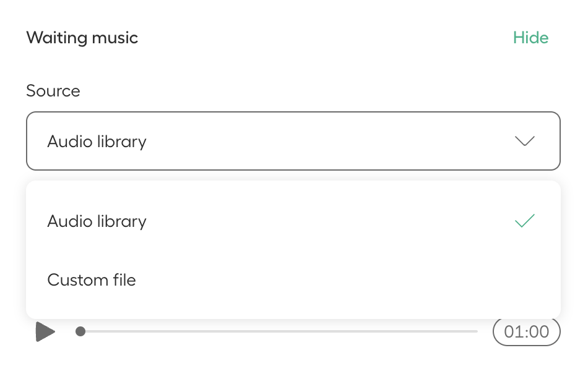Click the Hide link
The height and width of the screenshot is (387, 588).
pyautogui.click(x=530, y=38)
